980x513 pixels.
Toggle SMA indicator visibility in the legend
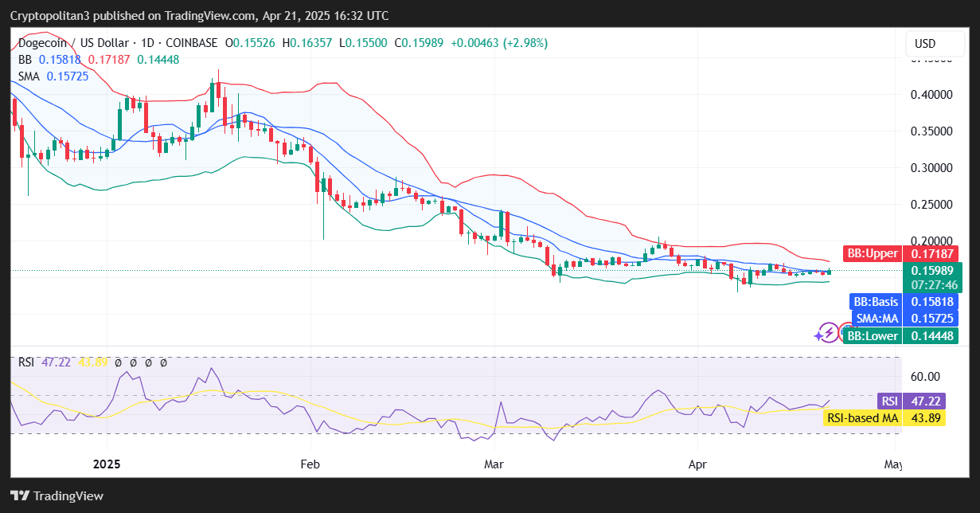point(27,76)
